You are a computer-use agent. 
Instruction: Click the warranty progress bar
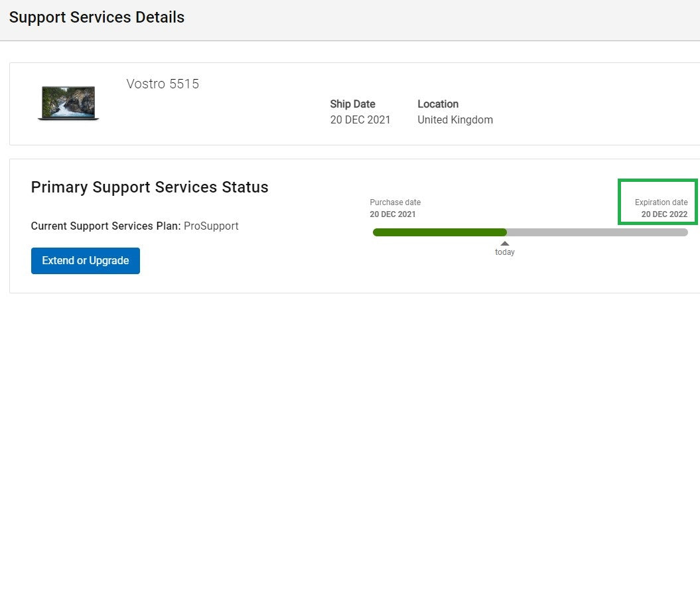click(x=530, y=232)
